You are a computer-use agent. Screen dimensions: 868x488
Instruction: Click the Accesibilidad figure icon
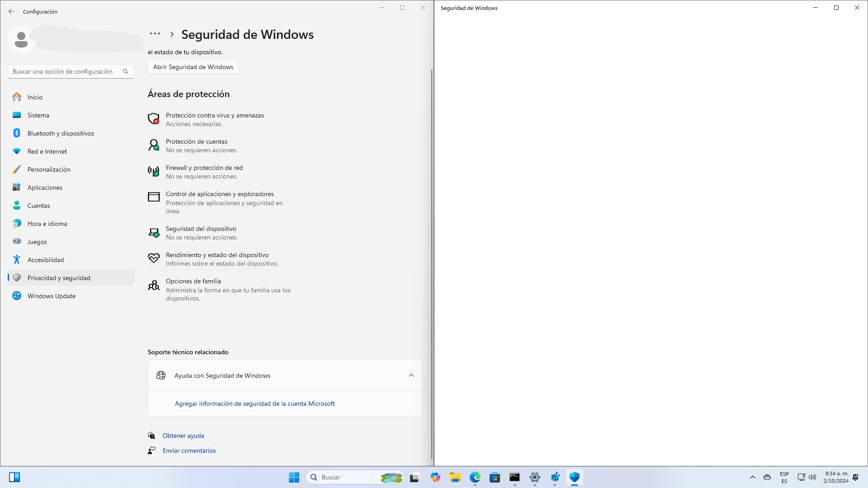[x=17, y=259]
